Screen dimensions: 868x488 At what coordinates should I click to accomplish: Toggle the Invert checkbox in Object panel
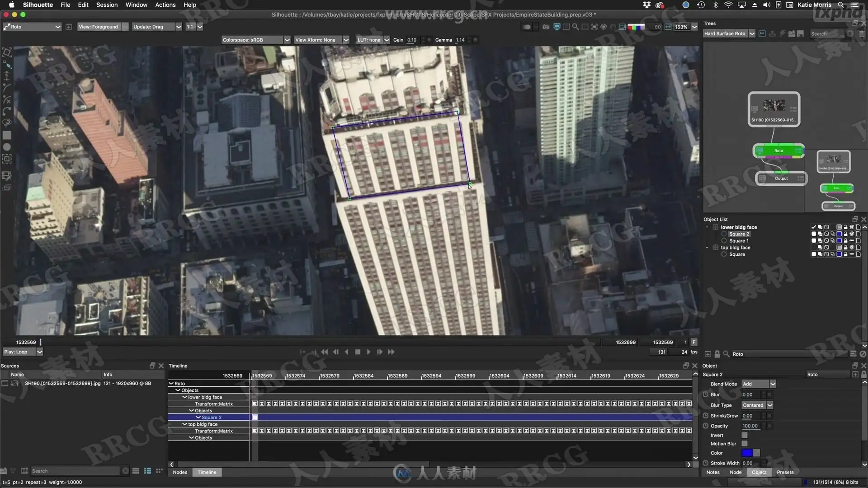(744, 435)
